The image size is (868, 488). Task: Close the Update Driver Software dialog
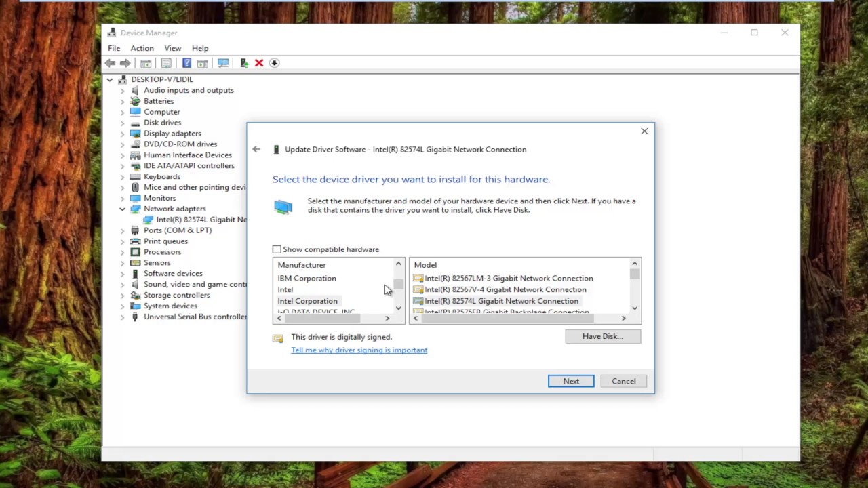(x=644, y=131)
